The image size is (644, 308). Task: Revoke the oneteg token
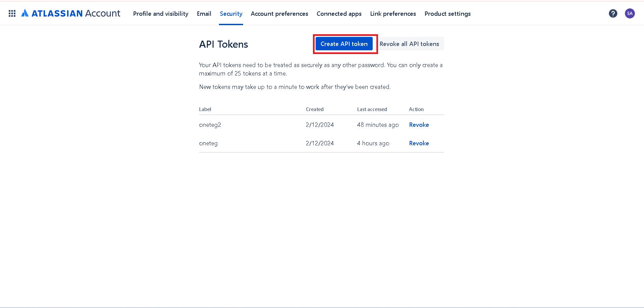tap(419, 143)
